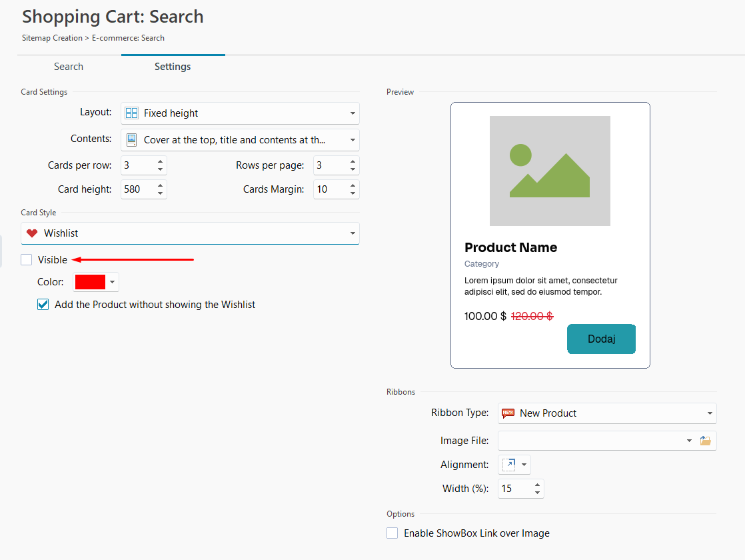This screenshot has height=560, width=745.
Task: Click the placeholder image in the preview card
Action: pyautogui.click(x=550, y=171)
